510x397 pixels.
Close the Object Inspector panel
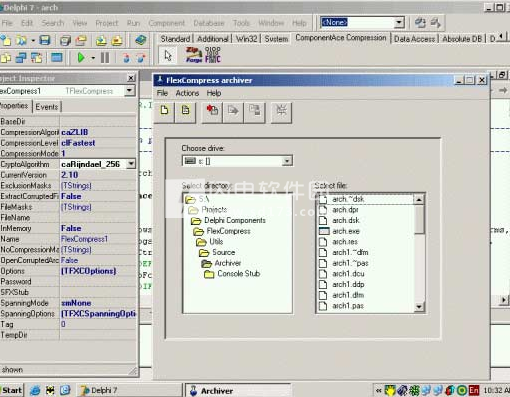tap(131, 78)
